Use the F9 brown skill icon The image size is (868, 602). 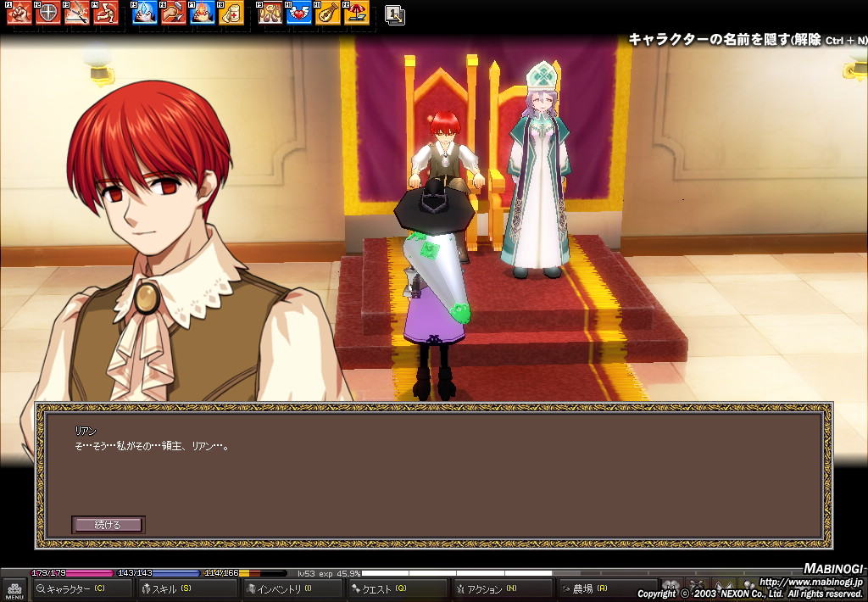coord(270,14)
